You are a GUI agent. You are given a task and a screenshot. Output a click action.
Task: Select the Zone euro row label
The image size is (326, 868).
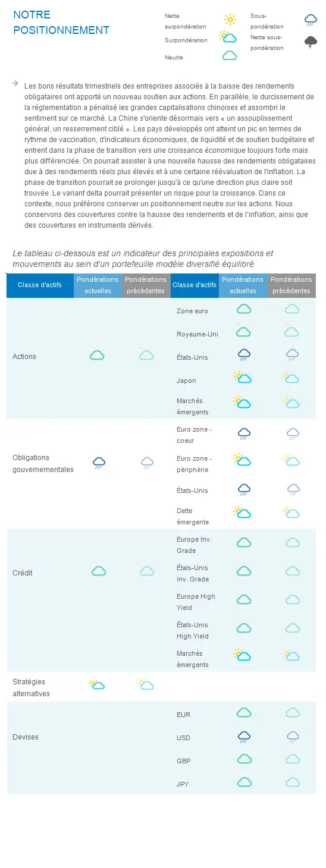click(192, 311)
